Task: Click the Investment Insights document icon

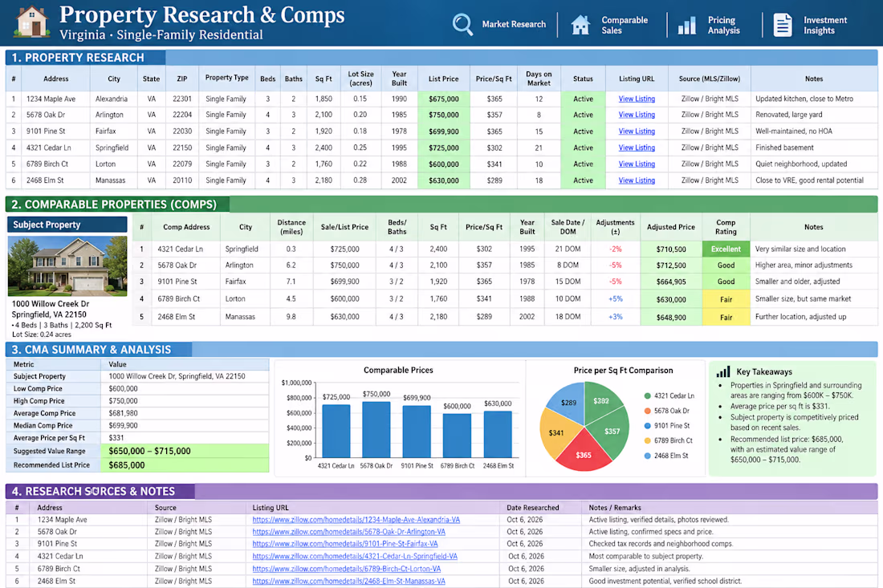Action: pyautogui.click(x=782, y=25)
